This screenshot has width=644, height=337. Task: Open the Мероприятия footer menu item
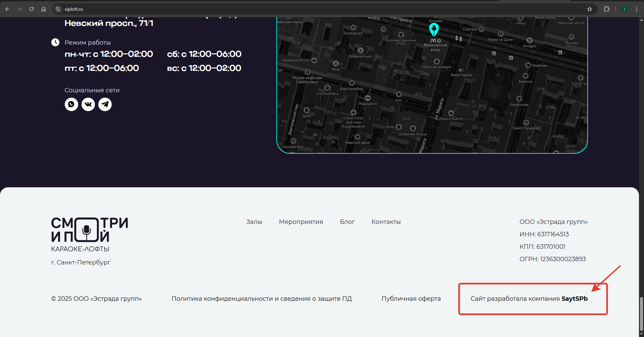[301, 222]
